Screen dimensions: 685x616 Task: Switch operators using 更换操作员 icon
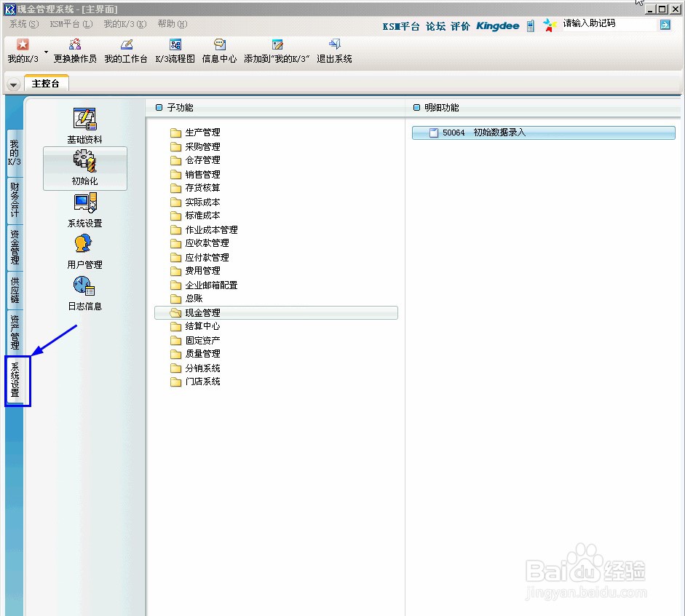click(75, 50)
